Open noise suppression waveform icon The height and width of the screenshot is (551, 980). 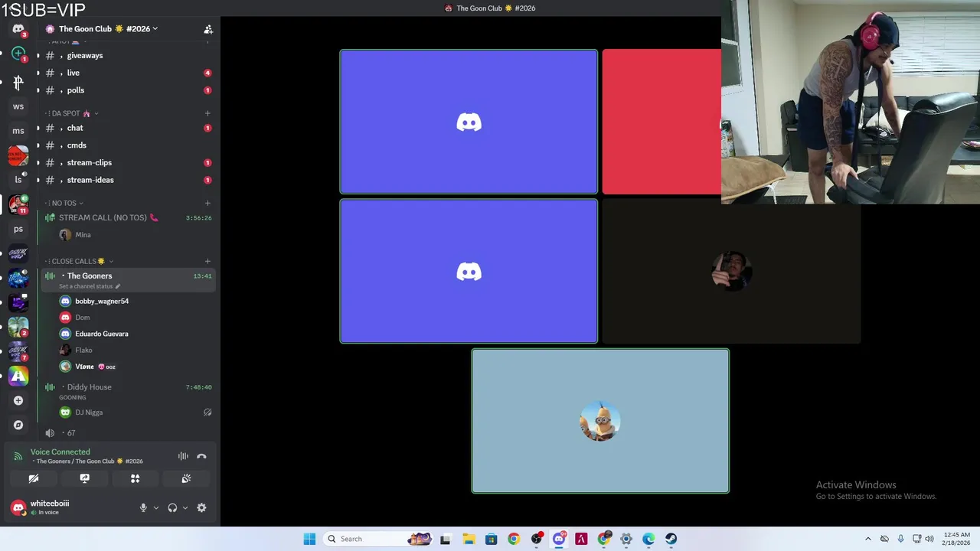(x=183, y=456)
